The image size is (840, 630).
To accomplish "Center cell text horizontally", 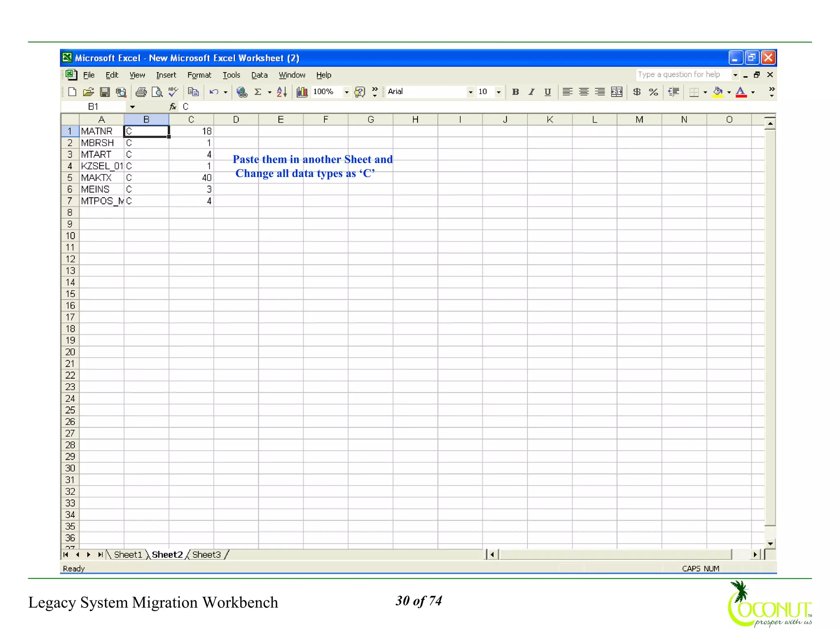I will tap(584, 92).
